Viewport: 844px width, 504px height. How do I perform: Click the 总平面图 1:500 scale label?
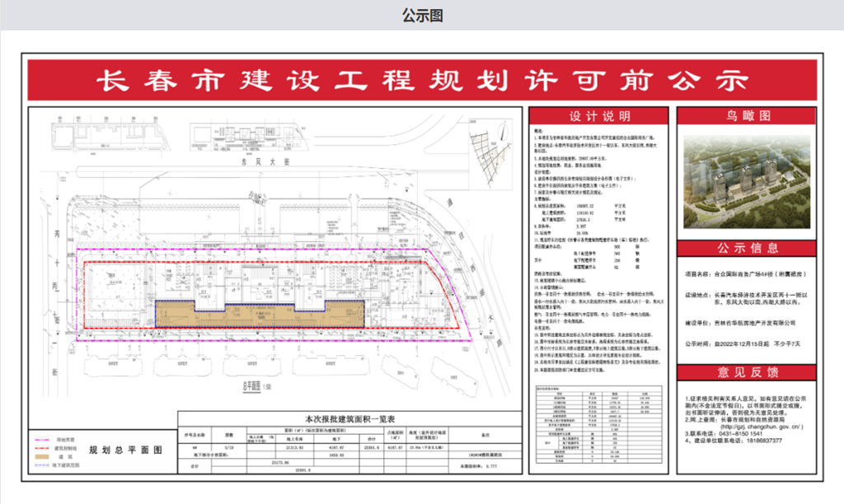[x=256, y=386]
